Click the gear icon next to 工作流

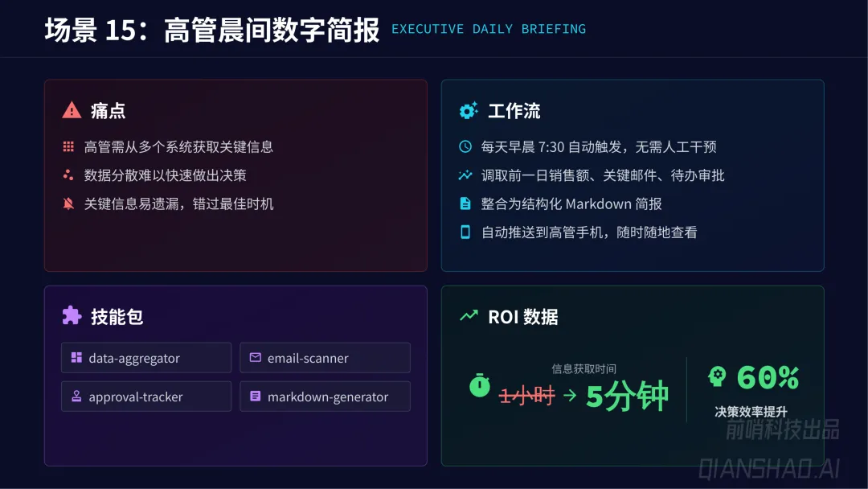coord(469,110)
